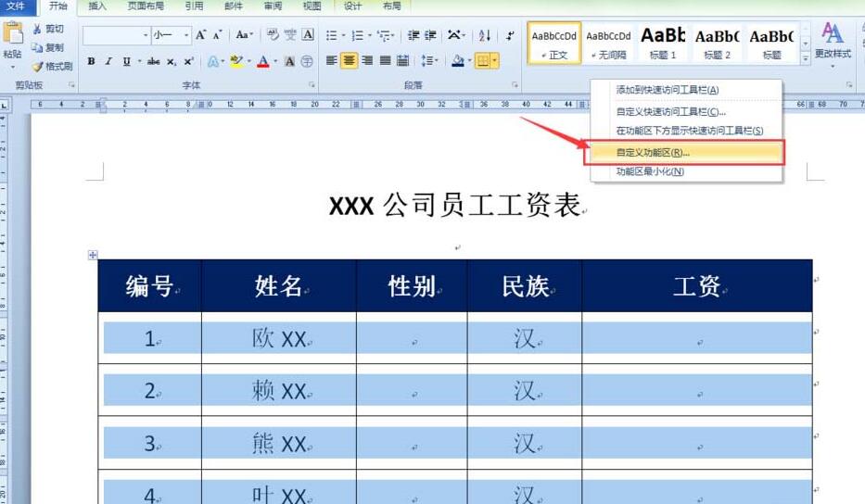Sort with the A-Z sort icon
Viewport: 865px width, 504px height.
pos(484,36)
